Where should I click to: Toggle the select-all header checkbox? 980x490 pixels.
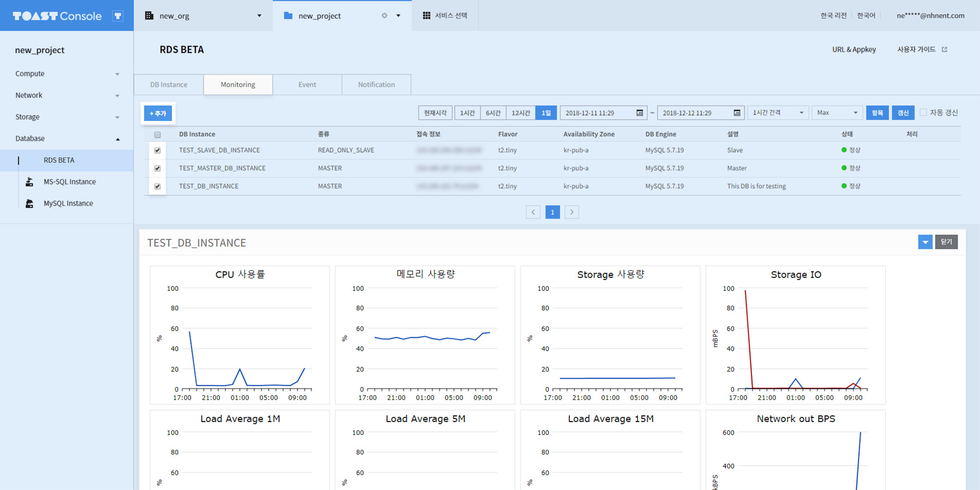point(157,135)
